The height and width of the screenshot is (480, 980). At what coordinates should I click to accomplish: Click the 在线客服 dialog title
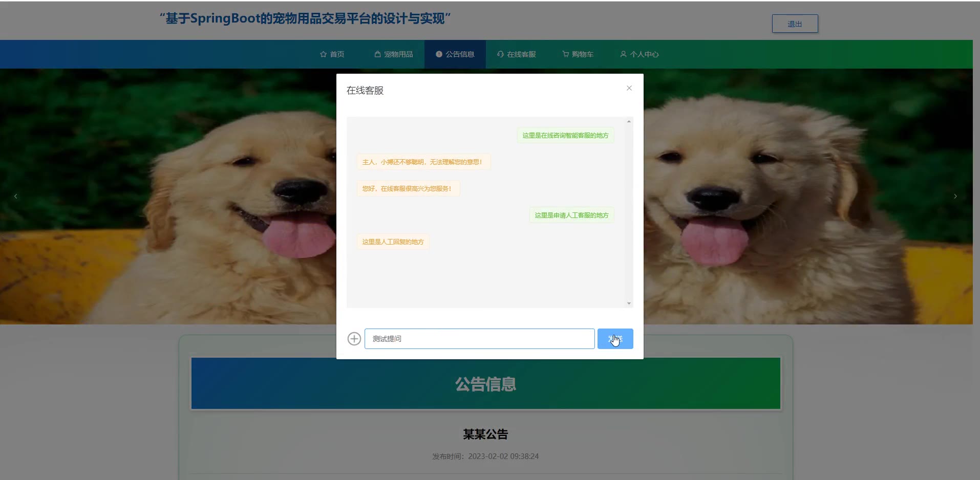365,91
